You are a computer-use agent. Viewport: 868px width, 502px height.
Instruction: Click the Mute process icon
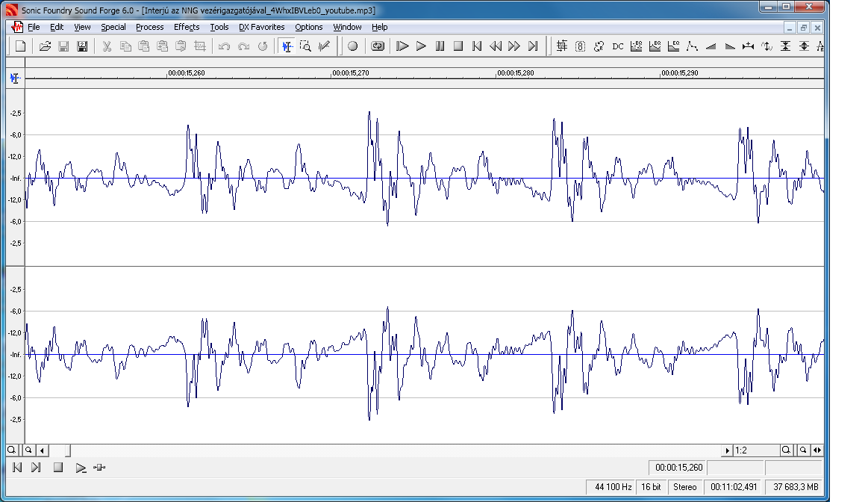coord(785,46)
